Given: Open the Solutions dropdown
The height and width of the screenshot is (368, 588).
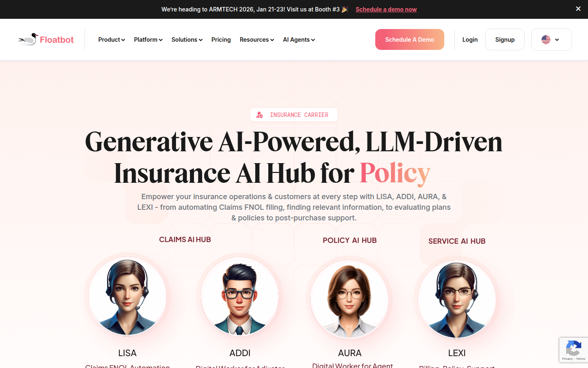Looking at the screenshot, I should 187,40.
